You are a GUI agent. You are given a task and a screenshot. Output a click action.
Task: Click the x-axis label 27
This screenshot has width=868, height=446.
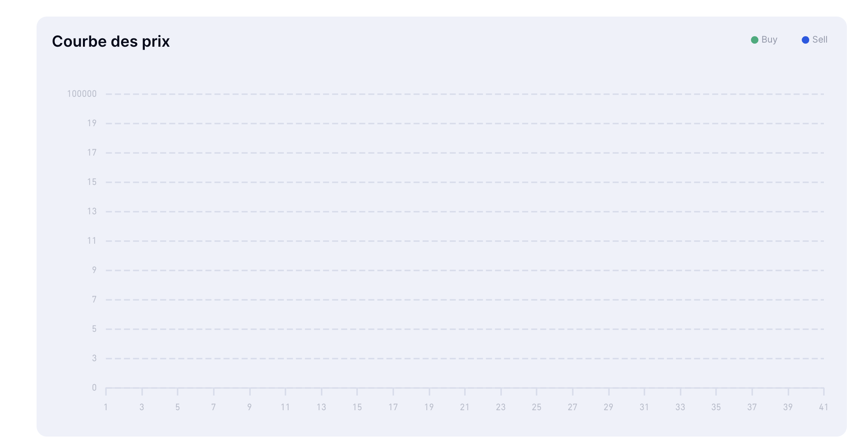coord(572,407)
